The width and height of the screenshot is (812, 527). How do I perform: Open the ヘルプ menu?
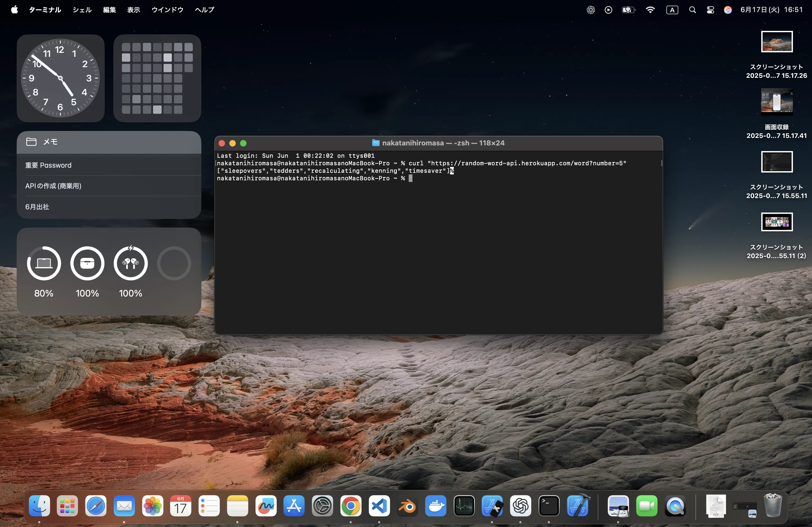[204, 10]
